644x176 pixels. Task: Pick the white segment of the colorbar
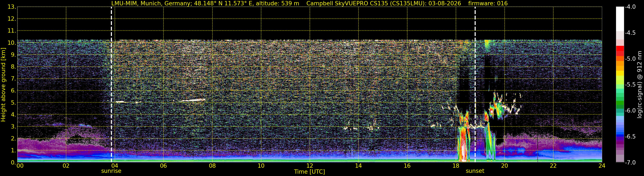click(620, 19)
